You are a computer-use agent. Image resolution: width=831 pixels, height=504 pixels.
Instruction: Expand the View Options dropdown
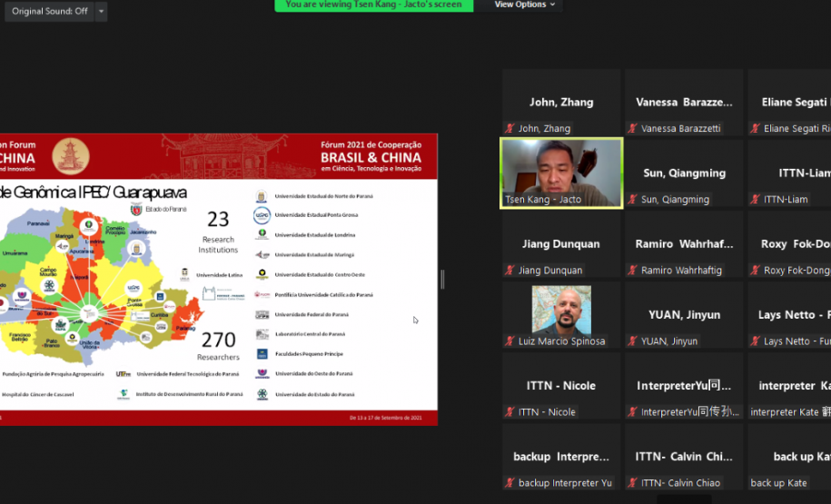tap(525, 5)
